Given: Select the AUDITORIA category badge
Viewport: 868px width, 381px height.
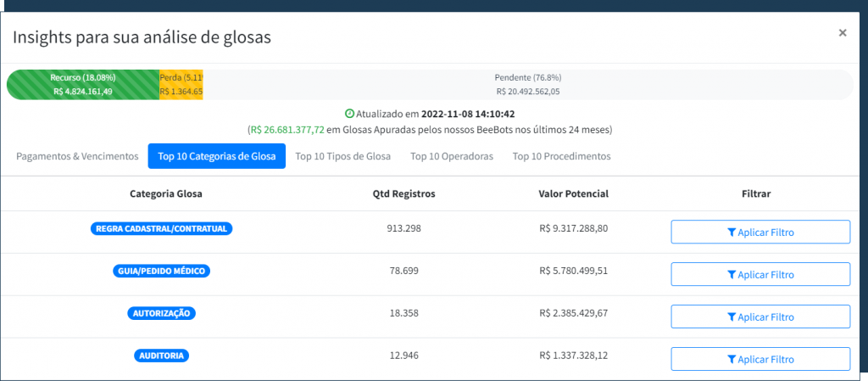Looking at the screenshot, I should pyautogui.click(x=161, y=356).
